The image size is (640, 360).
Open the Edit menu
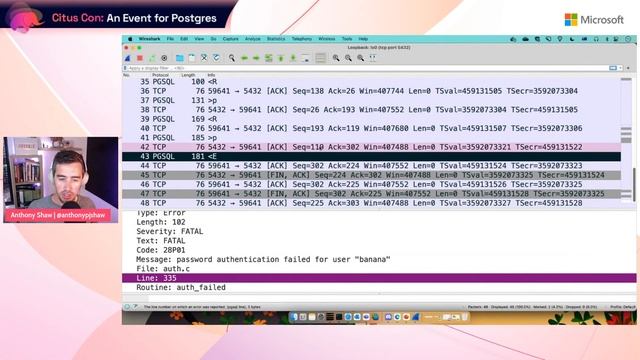point(184,39)
